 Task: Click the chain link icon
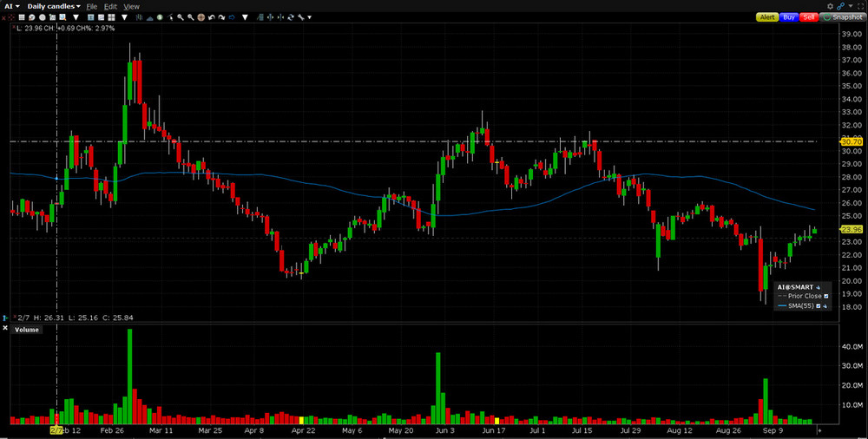pyautogui.click(x=840, y=6)
